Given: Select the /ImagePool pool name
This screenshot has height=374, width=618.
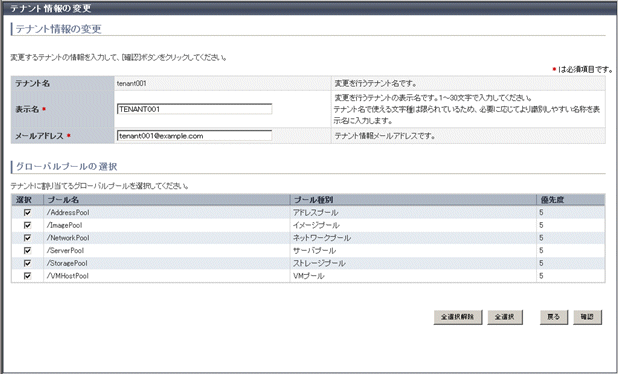Looking at the screenshot, I should tap(65, 225).
